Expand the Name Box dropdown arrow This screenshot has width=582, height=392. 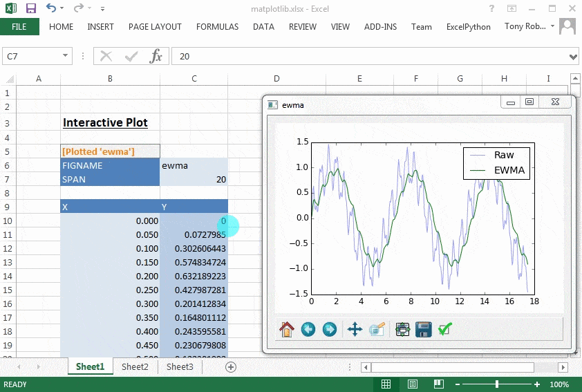66,56
